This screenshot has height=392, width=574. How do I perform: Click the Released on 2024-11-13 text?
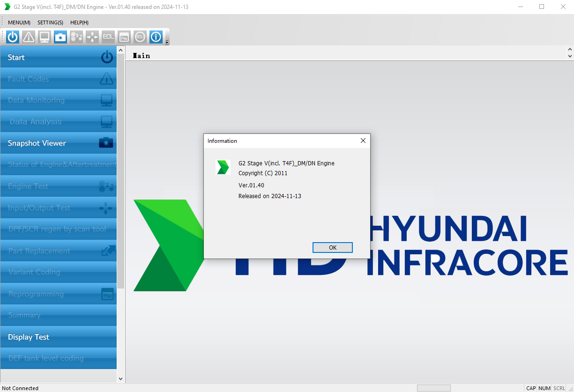[270, 196]
